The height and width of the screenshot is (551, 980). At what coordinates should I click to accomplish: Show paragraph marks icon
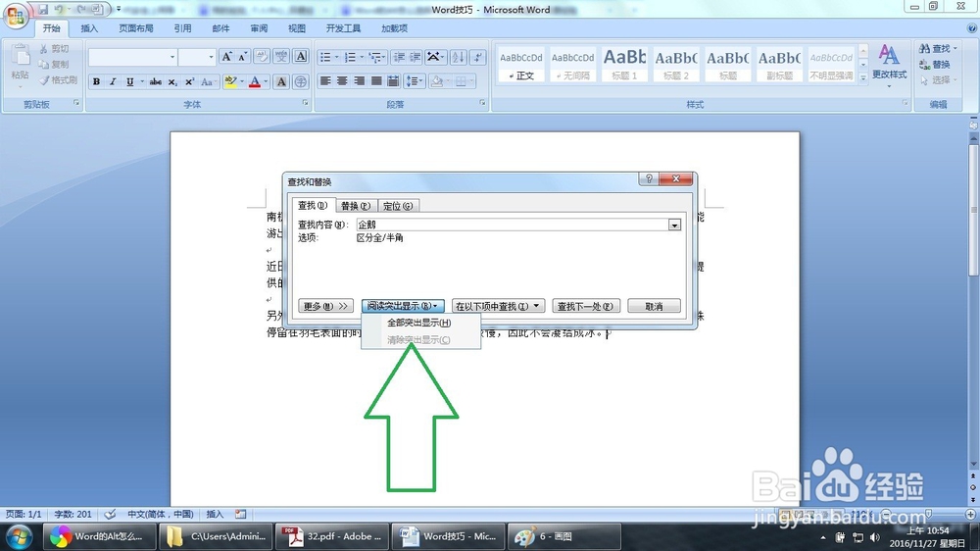click(x=478, y=57)
